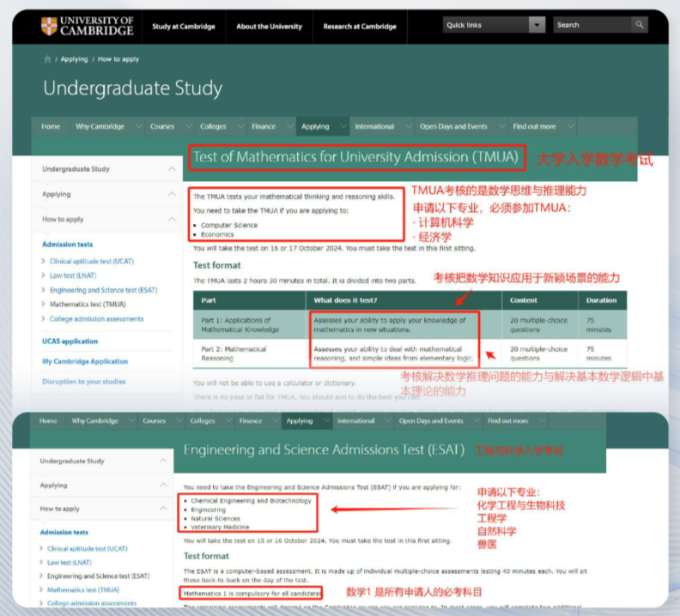The width and height of the screenshot is (680, 616).
Task: Select lower nav Find out more tab
Action: tap(507, 420)
